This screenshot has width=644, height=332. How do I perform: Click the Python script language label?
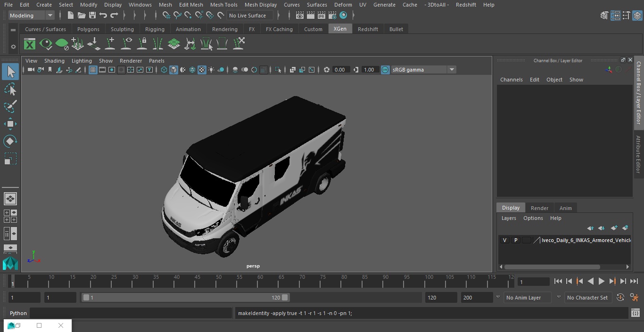pyautogui.click(x=18, y=313)
